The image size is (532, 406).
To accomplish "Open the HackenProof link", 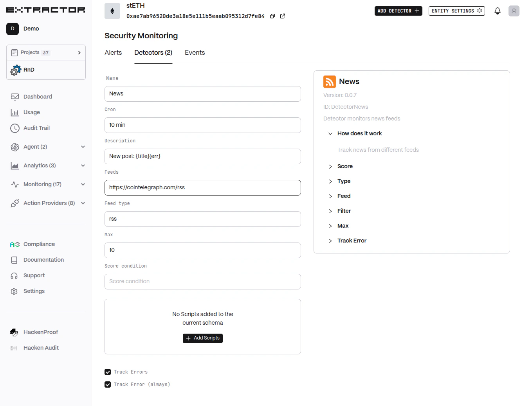I will [x=41, y=332].
